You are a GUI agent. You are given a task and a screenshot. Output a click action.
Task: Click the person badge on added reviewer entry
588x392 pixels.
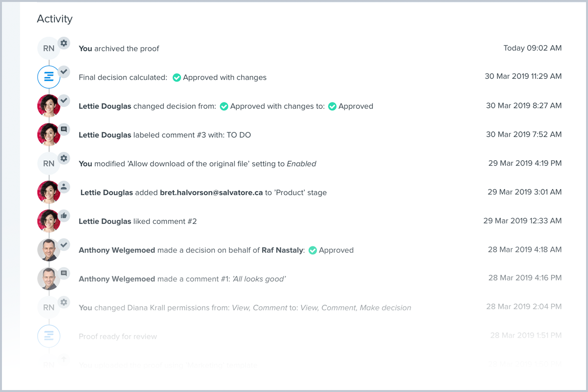pos(64,187)
